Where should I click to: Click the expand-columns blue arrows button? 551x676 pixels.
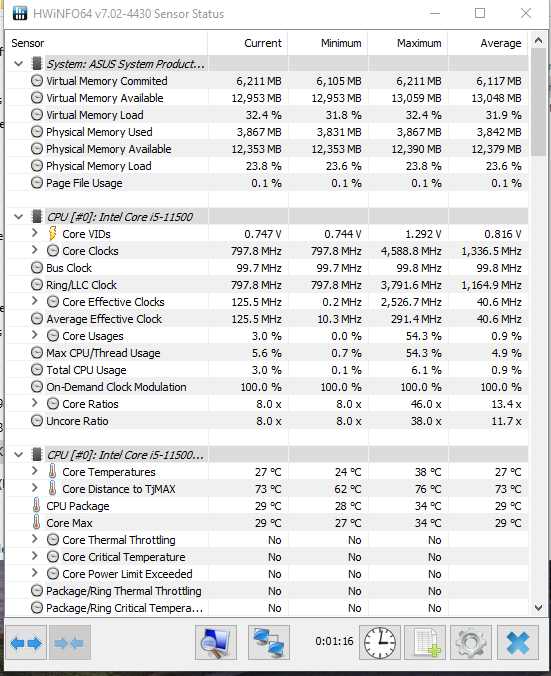[25, 643]
